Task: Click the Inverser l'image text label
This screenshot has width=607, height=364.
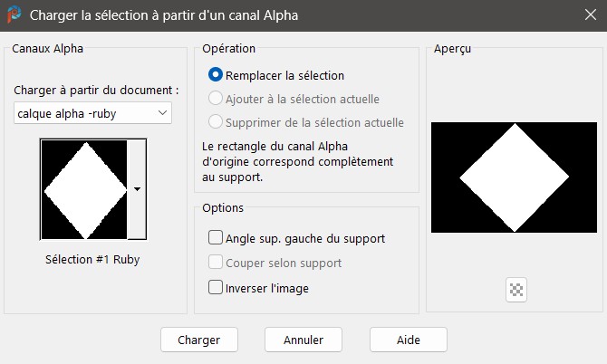Action: coord(267,288)
